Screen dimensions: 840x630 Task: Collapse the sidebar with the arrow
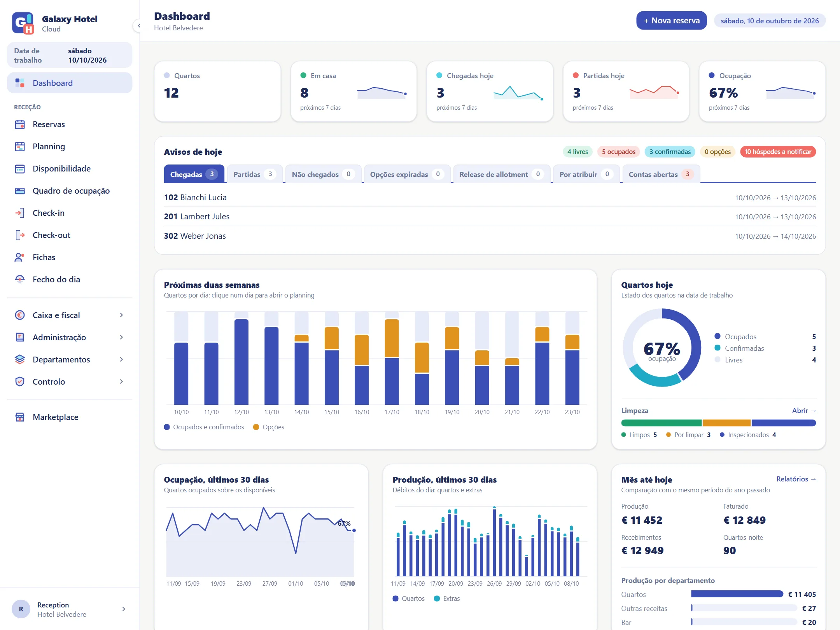coord(138,26)
